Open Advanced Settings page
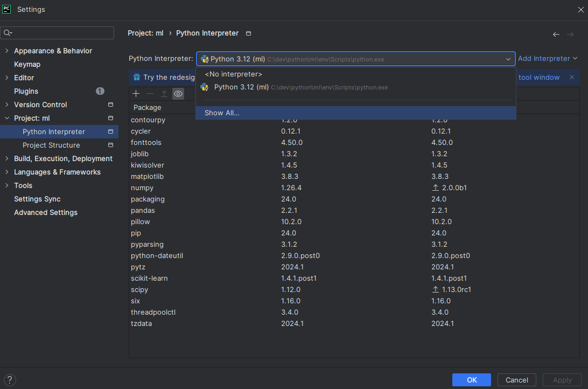This screenshot has height=389, width=588. coord(46,212)
